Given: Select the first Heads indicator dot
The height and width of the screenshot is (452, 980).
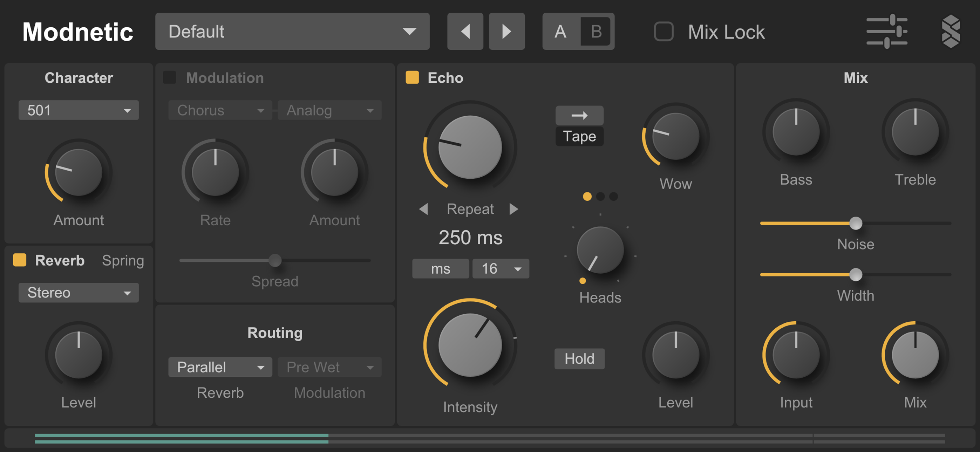Looking at the screenshot, I should coord(587,196).
